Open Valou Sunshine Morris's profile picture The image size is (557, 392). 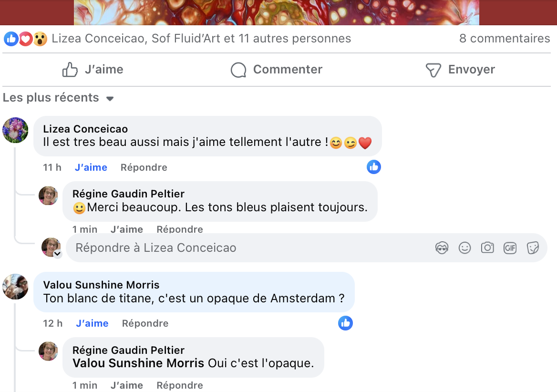click(16, 287)
